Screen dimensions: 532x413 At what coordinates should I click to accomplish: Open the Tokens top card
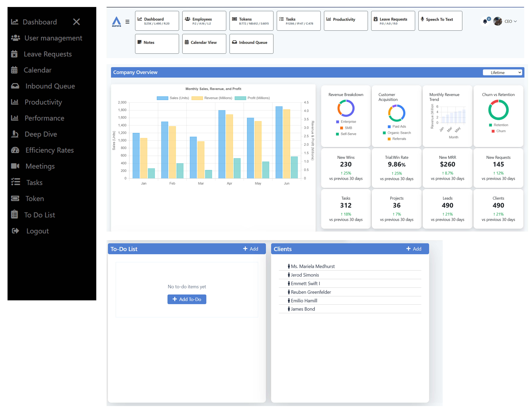pyautogui.click(x=251, y=21)
